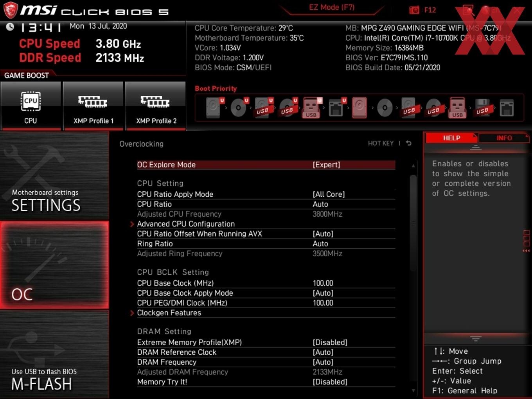Click the Overclocking page title

click(x=141, y=144)
